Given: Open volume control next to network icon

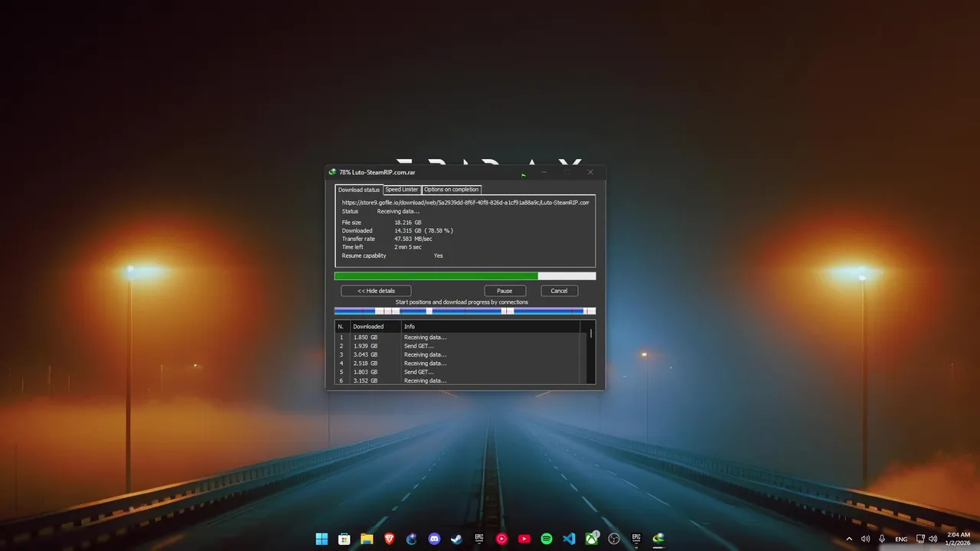Looking at the screenshot, I should [x=933, y=539].
